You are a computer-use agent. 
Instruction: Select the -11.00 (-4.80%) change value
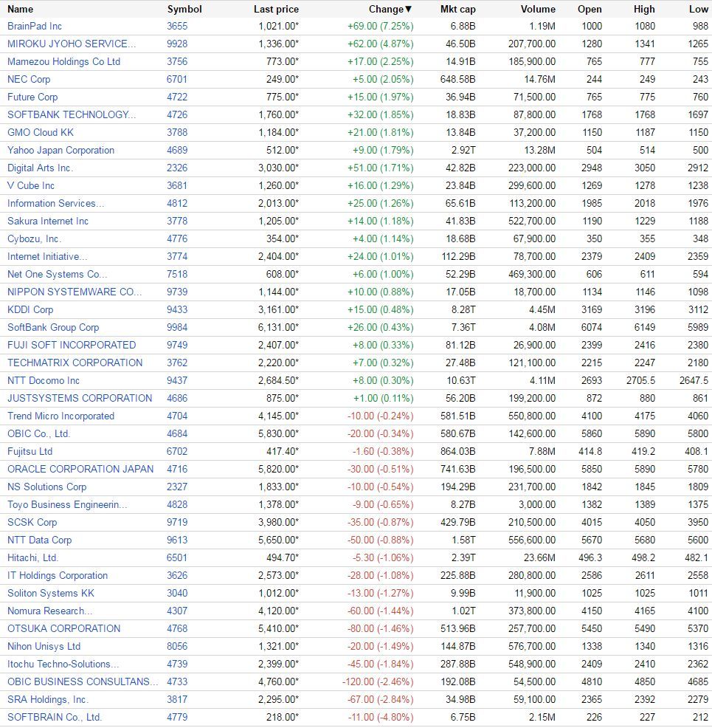(x=381, y=717)
